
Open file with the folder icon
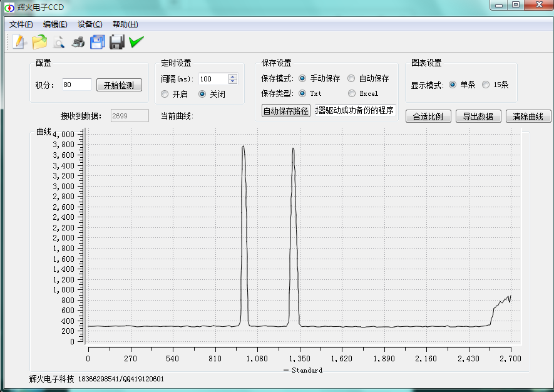pyautogui.click(x=39, y=42)
